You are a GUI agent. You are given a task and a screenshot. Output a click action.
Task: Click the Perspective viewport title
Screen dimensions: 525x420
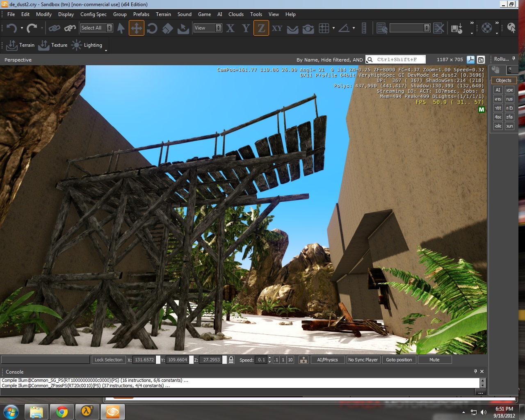[18, 60]
